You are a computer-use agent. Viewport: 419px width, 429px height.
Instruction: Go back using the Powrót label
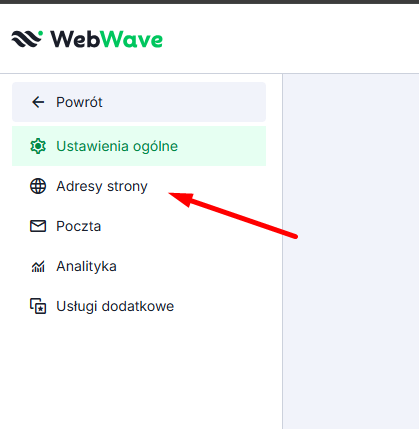coord(79,102)
